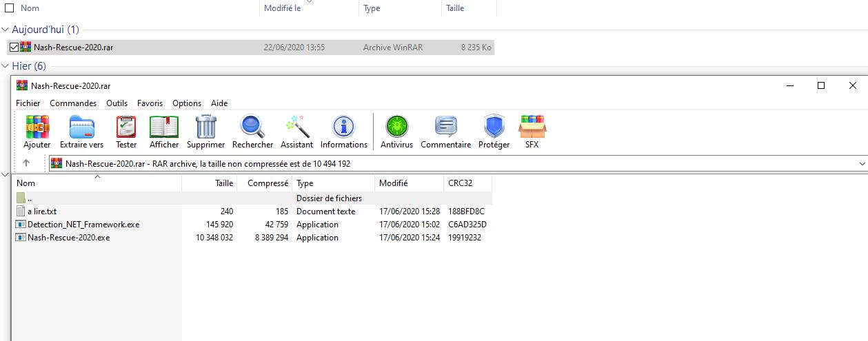Open the Outils menu

117,103
